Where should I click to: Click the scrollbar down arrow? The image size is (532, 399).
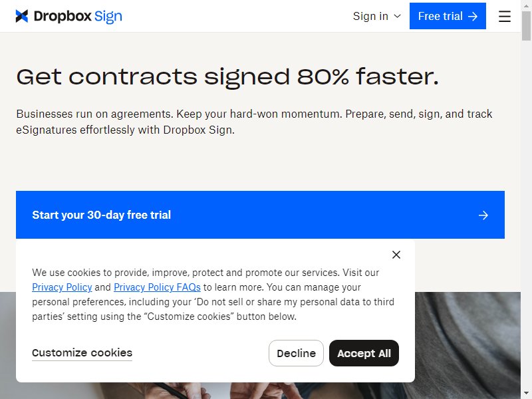[x=526, y=393]
